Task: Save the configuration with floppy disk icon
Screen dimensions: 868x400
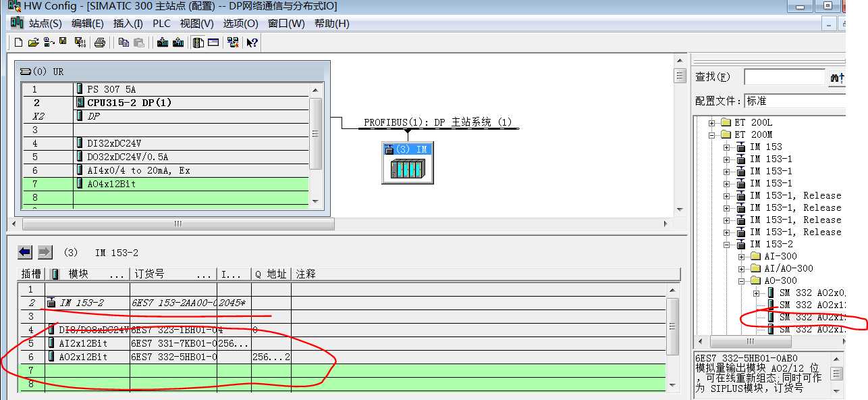Action: (x=63, y=42)
